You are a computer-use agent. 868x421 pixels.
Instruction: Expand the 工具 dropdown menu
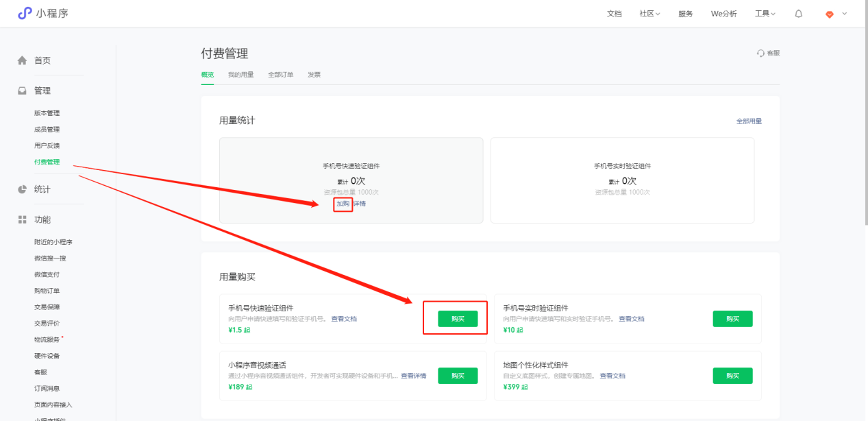pos(765,14)
